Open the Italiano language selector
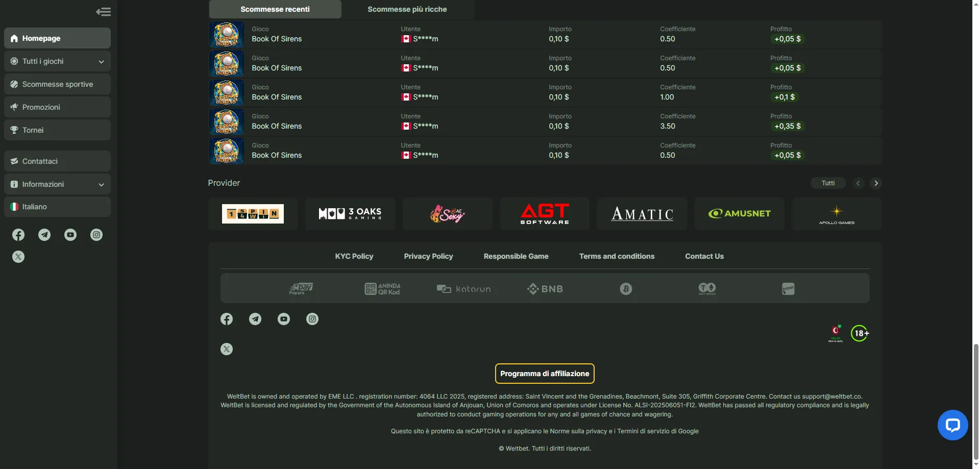This screenshot has width=980, height=469. [57, 207]
